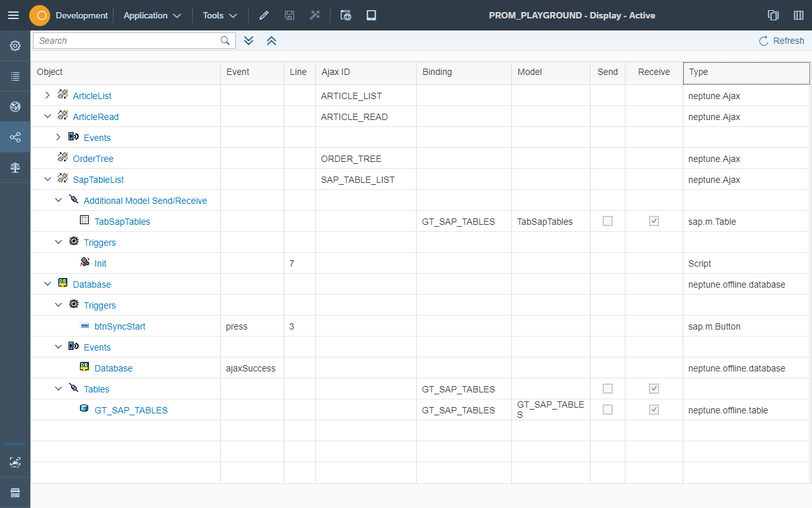Collapse the ArticleRead tree node

coord(47,116)
